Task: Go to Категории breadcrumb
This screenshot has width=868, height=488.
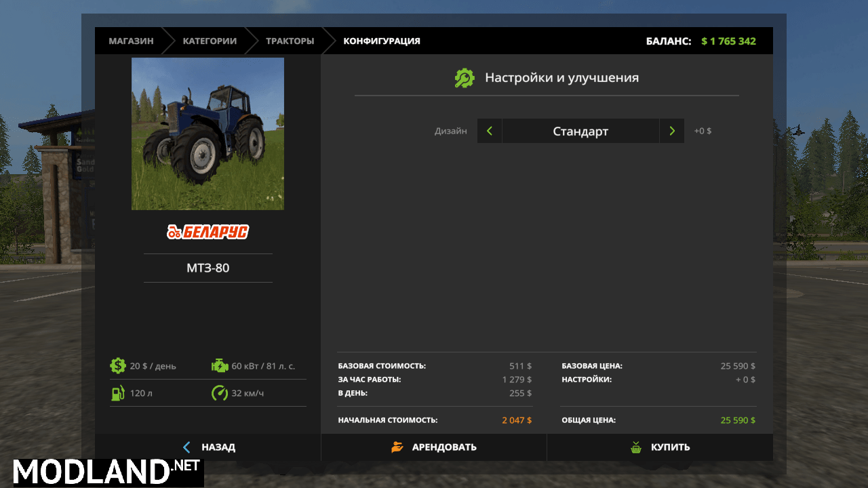Action: click(210, 41)
